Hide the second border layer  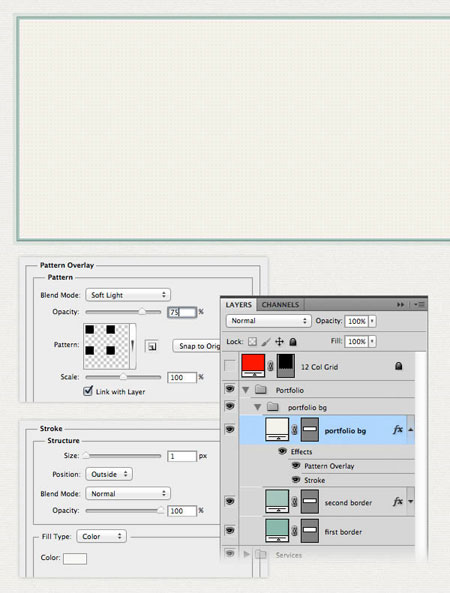(x=230, y=501)
